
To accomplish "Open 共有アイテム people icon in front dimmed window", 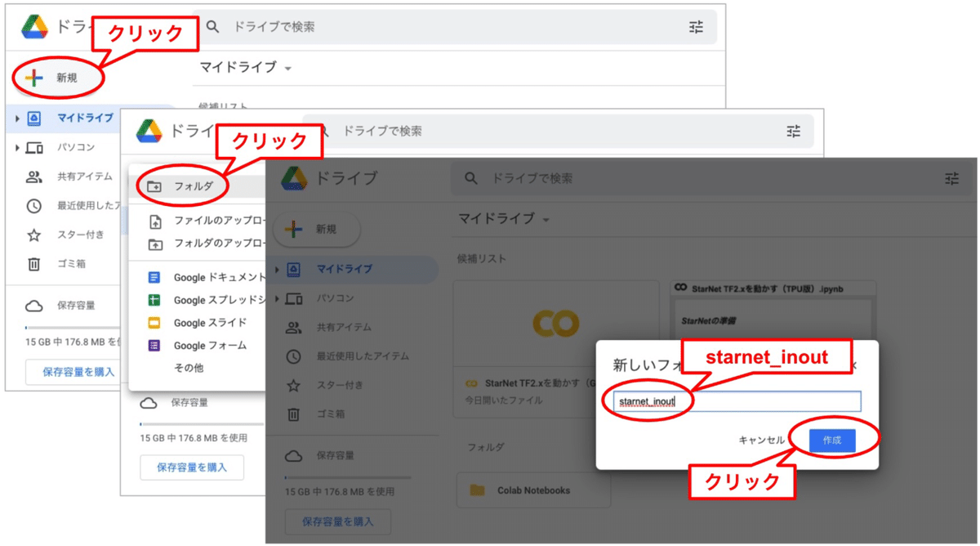I will point(294,328).
